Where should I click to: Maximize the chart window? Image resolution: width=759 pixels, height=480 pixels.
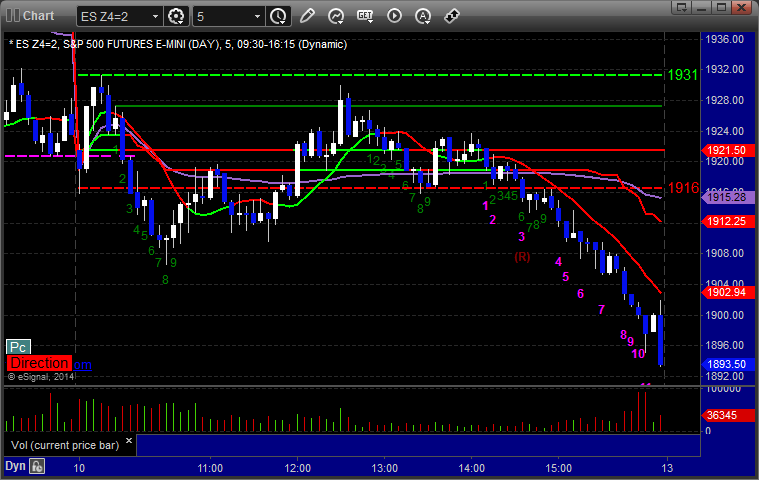(x=721, y=7)
